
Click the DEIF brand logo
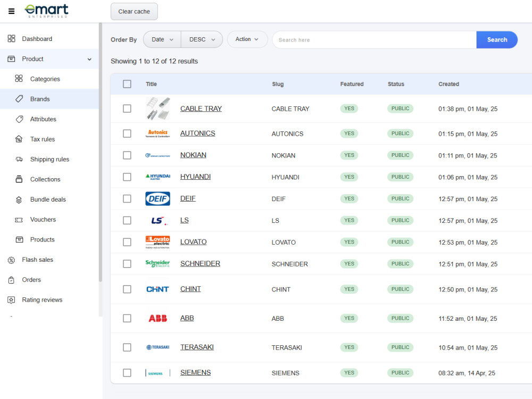[158, 198]
